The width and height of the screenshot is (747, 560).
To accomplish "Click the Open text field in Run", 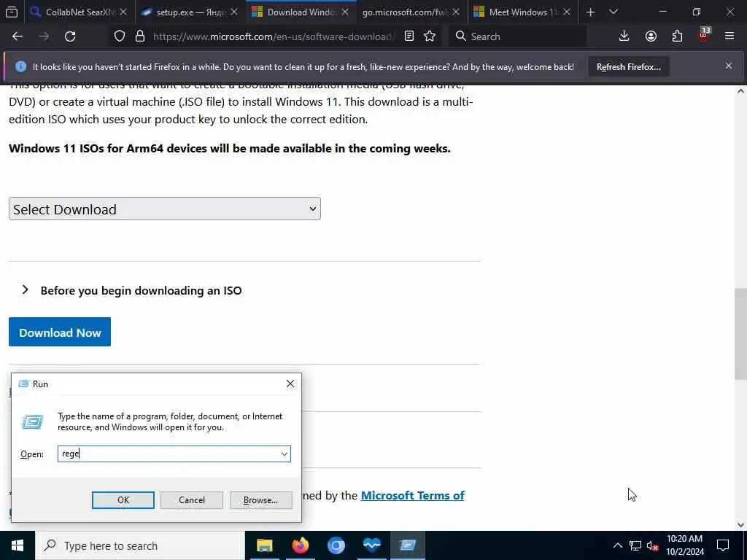I will coord(169,454).
